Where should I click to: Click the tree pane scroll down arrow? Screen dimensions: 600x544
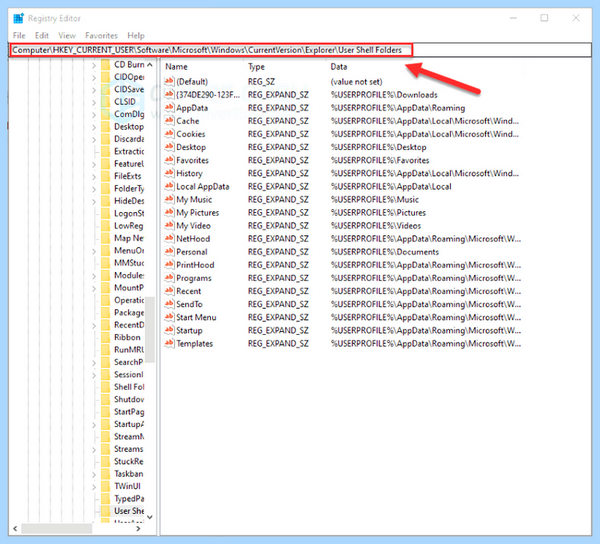(150, 517)
